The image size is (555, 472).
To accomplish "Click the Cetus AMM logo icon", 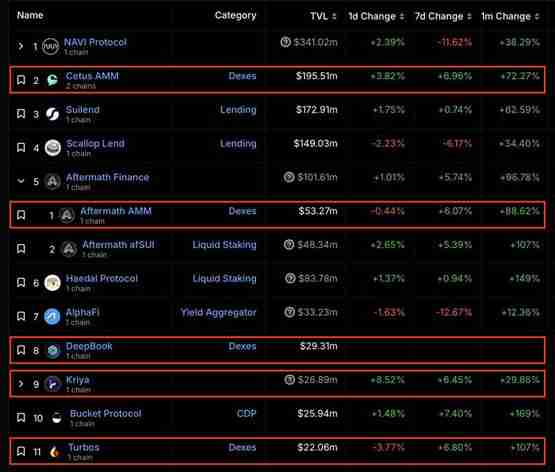I will tap(52, 80).
